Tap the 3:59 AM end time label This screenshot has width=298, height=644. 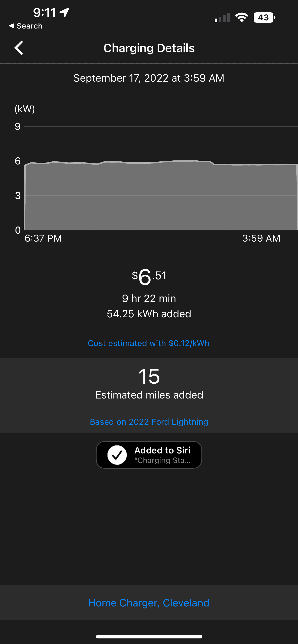pyautogui.click(x=261, y=238)
